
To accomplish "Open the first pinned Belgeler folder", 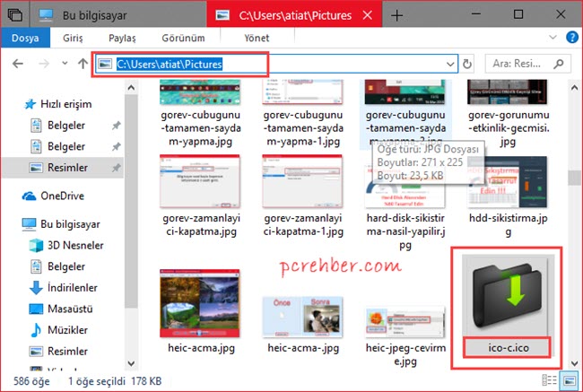I will 66,126.
